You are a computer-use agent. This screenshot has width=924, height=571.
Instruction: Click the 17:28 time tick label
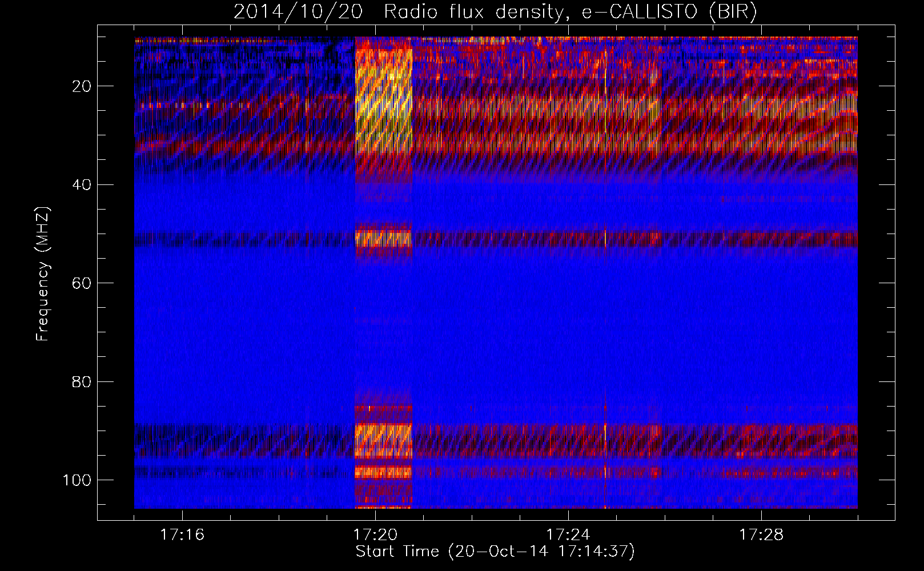[761, 535]
